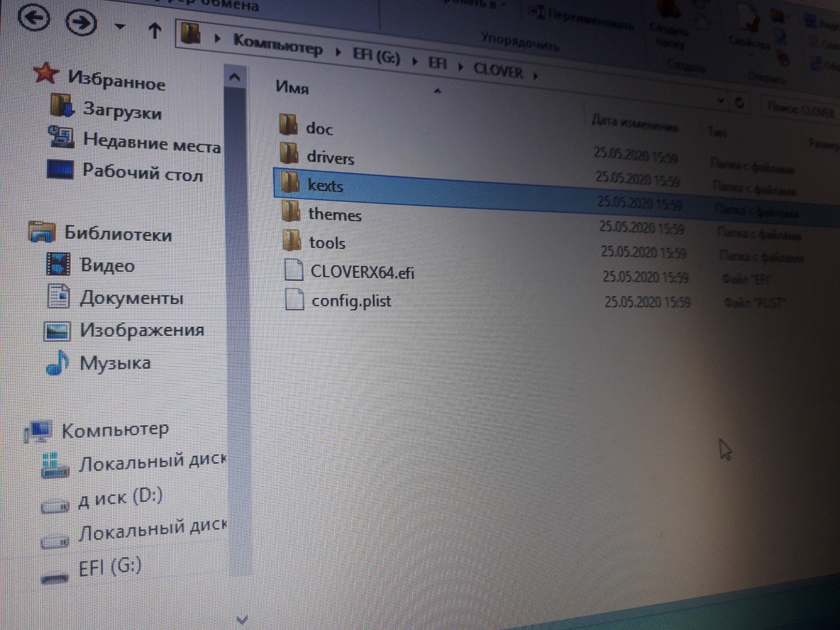Open the recent locations dropdown arrow

pyautogui.click(x=120, y=28)
